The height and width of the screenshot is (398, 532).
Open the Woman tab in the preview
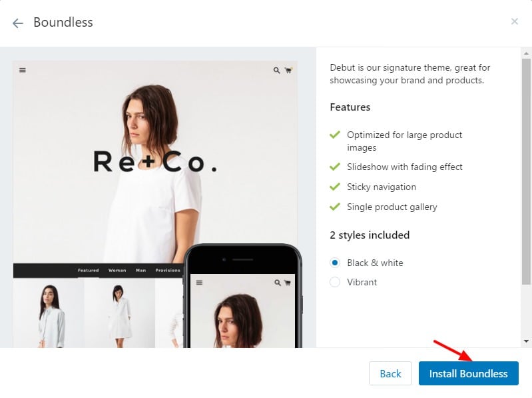[117, 270]
